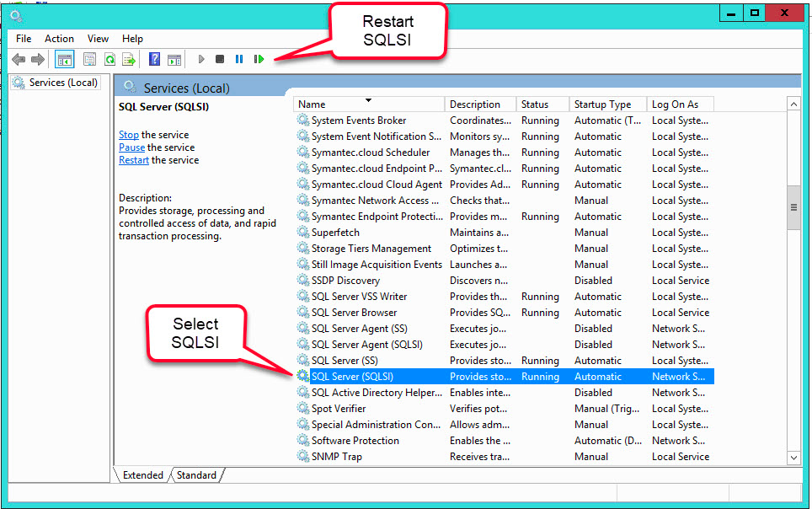Switch to the Standard tab
Image resolution: width=812 pixels, height=509 pixels.
[x=196, y=474]
